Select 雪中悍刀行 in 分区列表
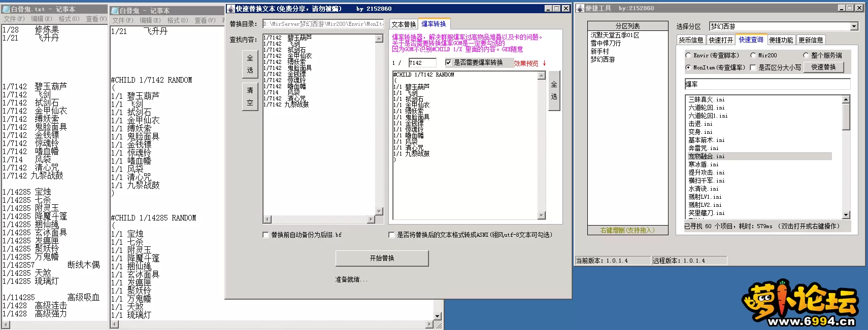 click(x=605, y=44)
